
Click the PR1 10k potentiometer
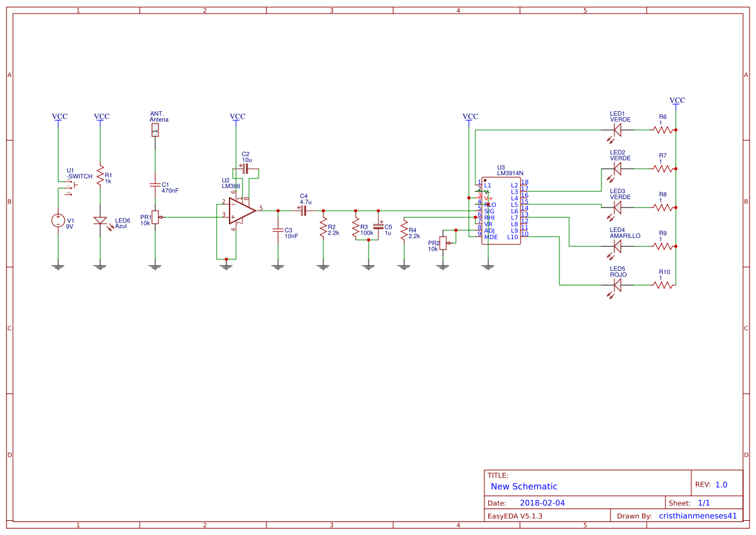(x=155, y=216)
